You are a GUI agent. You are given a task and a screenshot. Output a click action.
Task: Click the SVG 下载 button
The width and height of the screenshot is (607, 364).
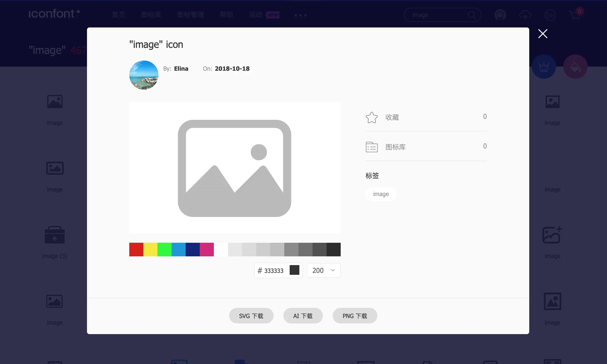click(x=251, y=316)
